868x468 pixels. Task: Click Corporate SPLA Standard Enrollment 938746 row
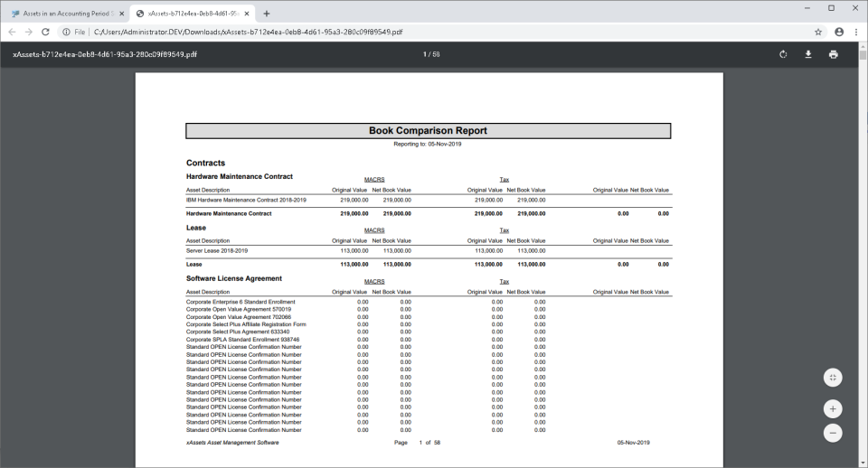pos(366,340)
